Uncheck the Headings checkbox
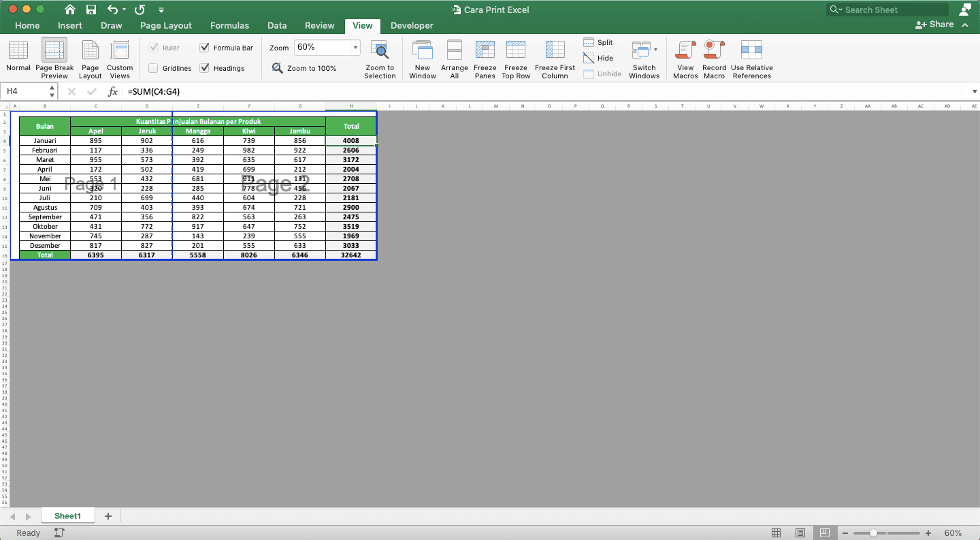Viewport: 980px width, 540px height. [204, 68]
